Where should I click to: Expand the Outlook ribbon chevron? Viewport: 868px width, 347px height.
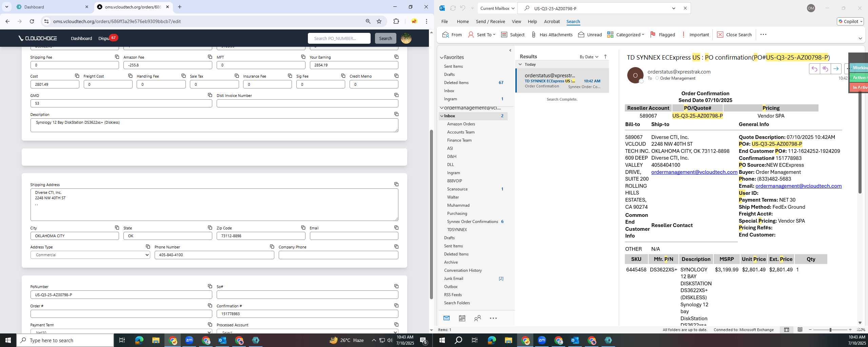[860, 38]
